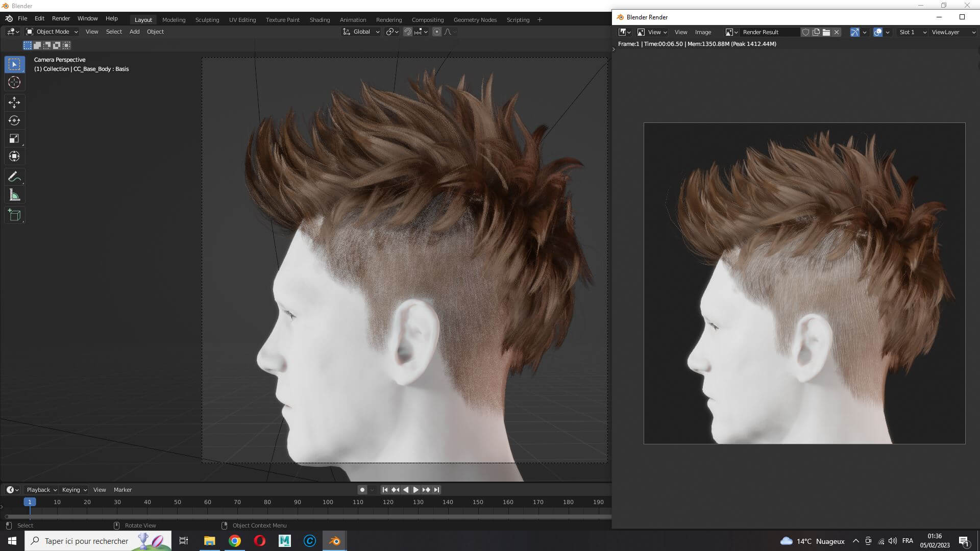This screenshot has height=551, width=980.
Task: Select the 3D Cursor tool
Action: [x=14, y=82]
